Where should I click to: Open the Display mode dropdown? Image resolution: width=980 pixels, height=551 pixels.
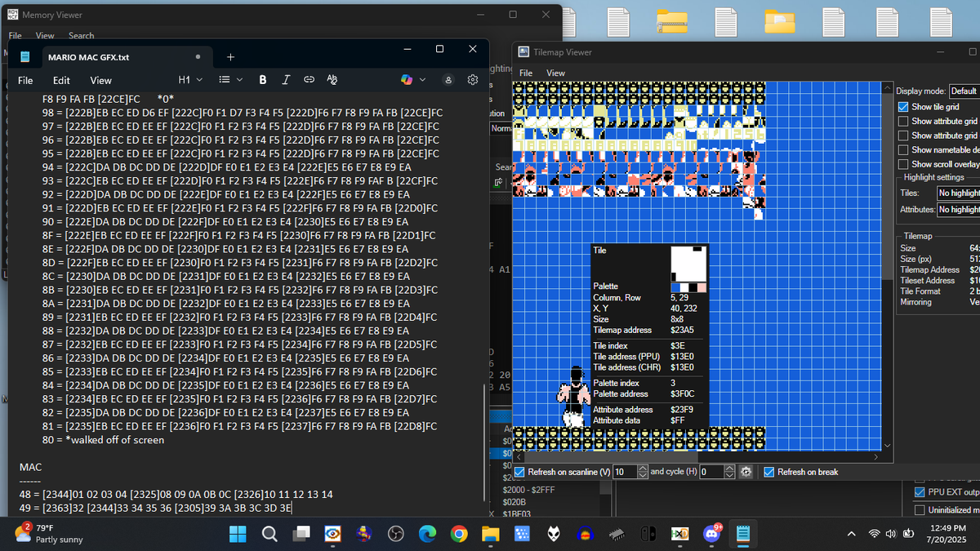pyautogui.click(x=964, y=91)
